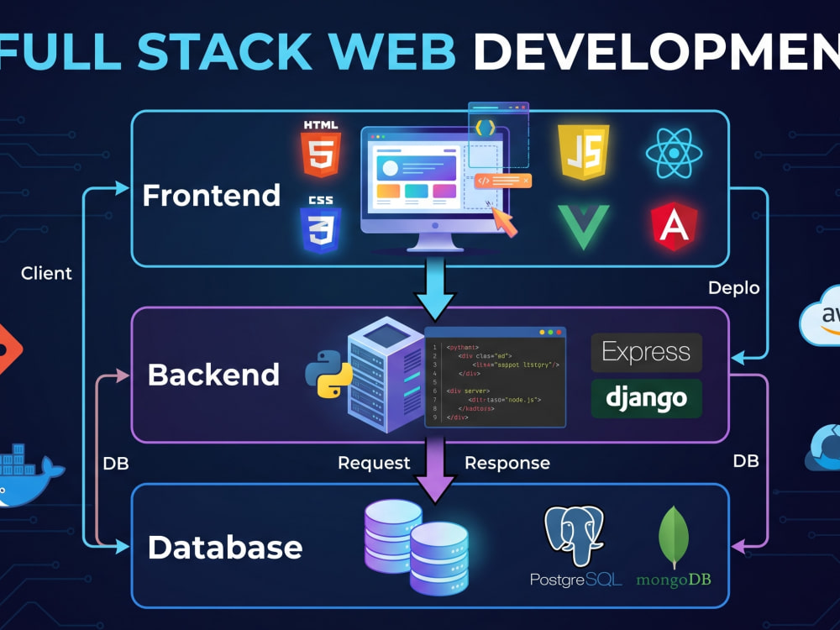Select the MongoDB leaf logo
The width and height of the screenshot is (840, 630).
pyautogui.click(x=674, y=538)
